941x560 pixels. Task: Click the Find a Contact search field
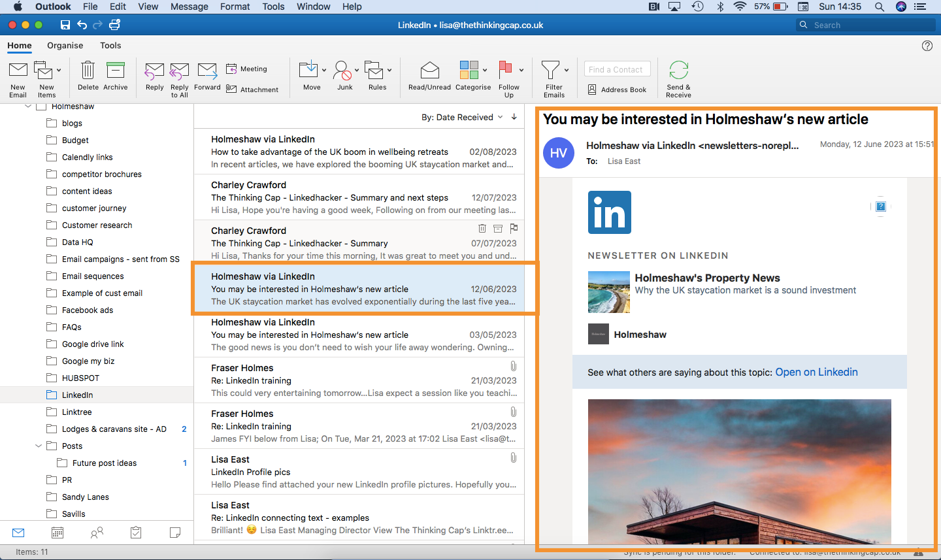pyautogui.click(x=617, y=69)
